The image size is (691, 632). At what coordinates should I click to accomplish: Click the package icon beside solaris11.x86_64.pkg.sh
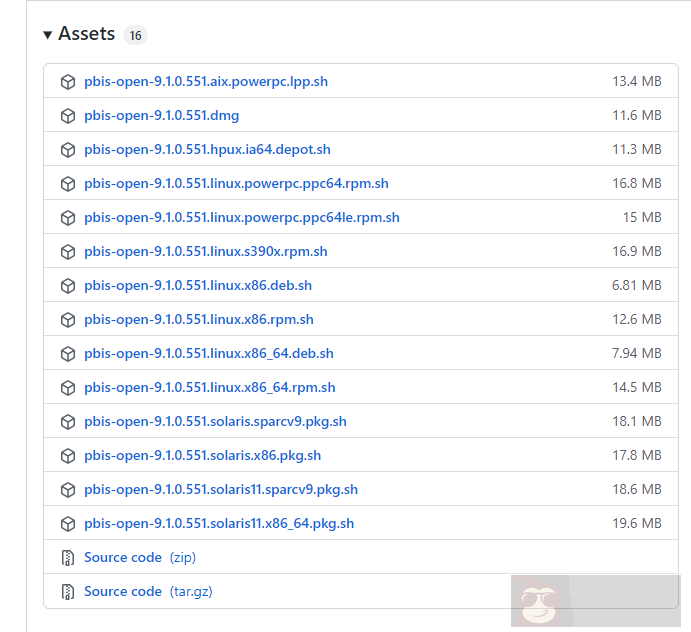click(68, 524)
